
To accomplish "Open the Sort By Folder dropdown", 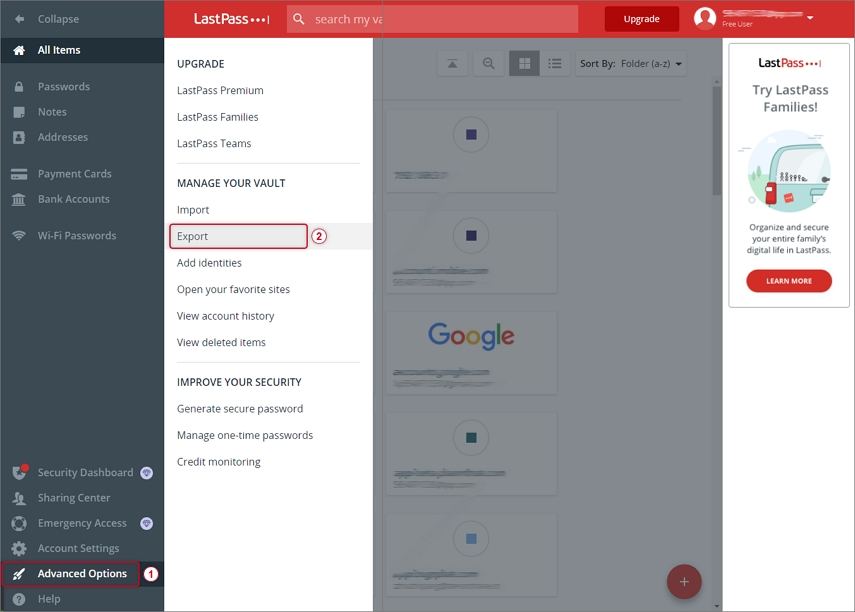I will tap(631, 64).
